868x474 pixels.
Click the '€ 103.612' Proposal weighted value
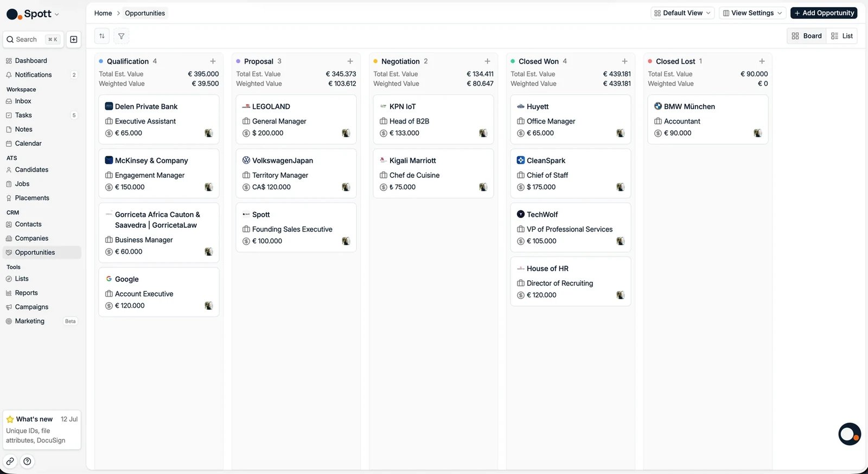click(342, 84)
